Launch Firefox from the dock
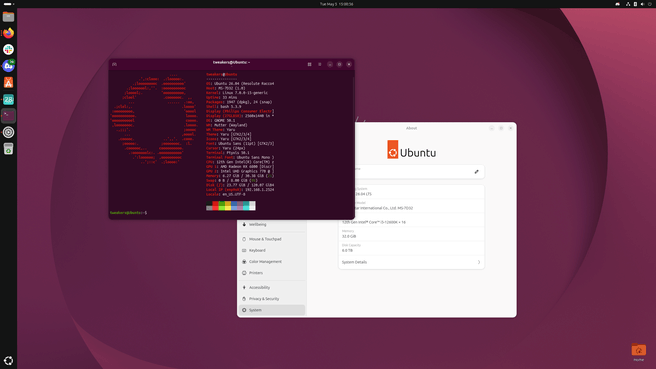This screenshot has height=369, width=656. tap(8, 33)
